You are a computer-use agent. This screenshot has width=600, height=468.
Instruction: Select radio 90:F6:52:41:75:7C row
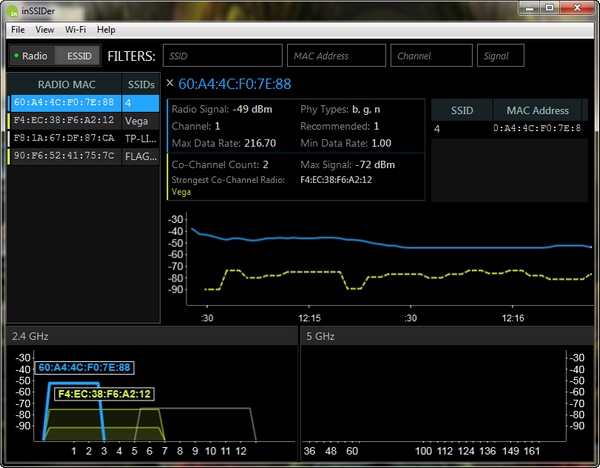click(63, 156)
